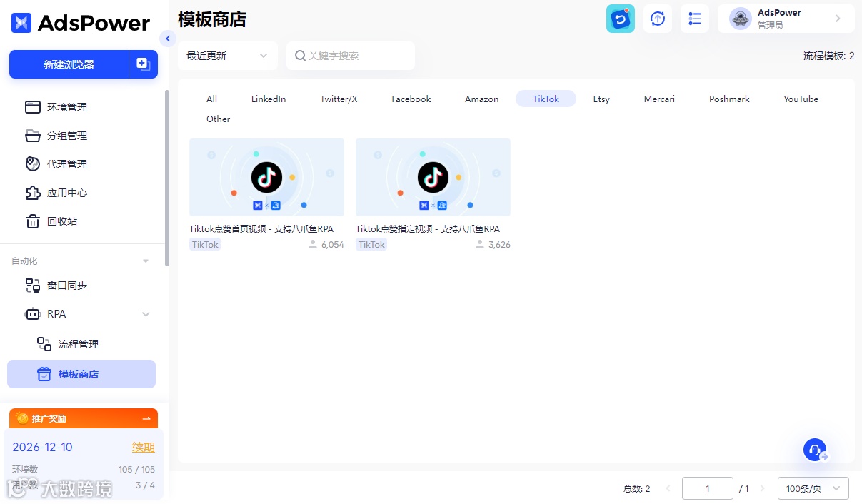Click the 新建浏览器 button
Image resolution: width=862 pixels, height=504 pixels.
69,64
